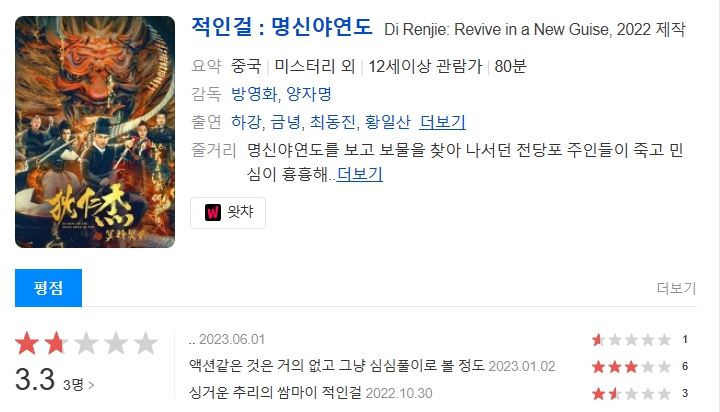Switch to the 평점 tab
720x412 pixels.
coord(49,288)
